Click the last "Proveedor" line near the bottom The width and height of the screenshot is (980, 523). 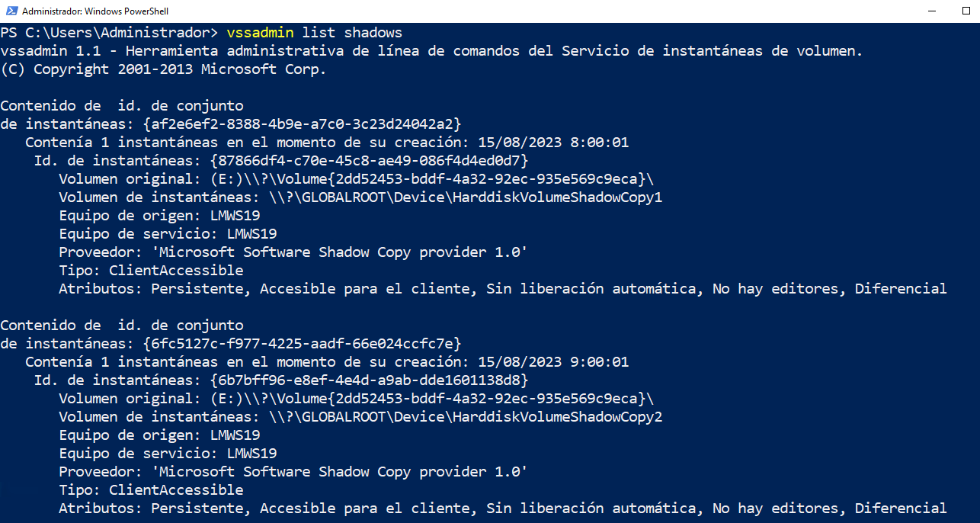[x=293, y=472]
